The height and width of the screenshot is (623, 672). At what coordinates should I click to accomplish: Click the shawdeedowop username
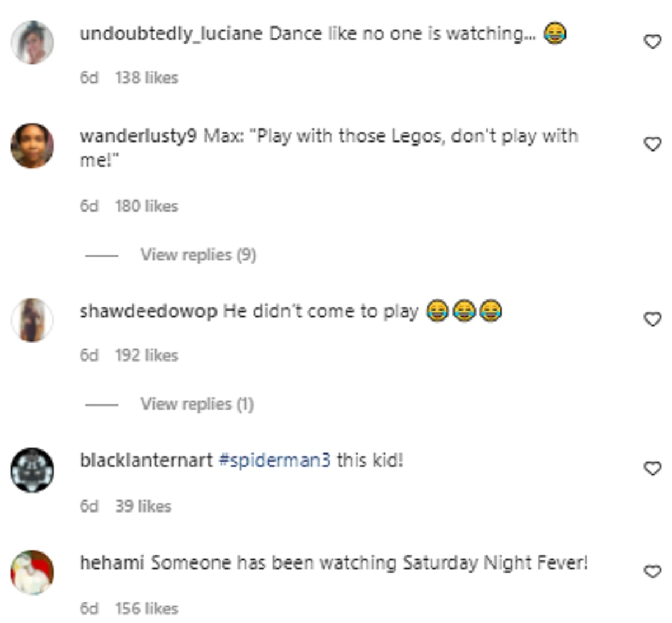pos(148,311)
